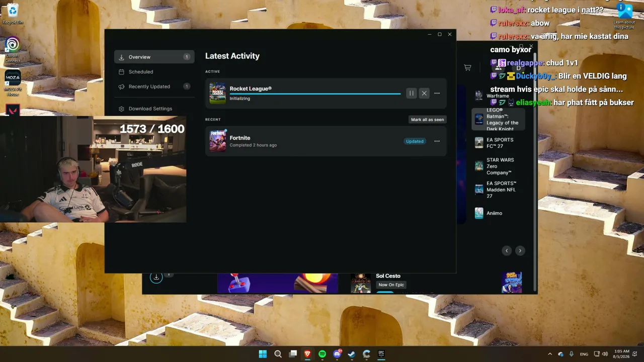644x362 pixels.
Task: Click Learn about this picture icon
Action: coord(624,15)
